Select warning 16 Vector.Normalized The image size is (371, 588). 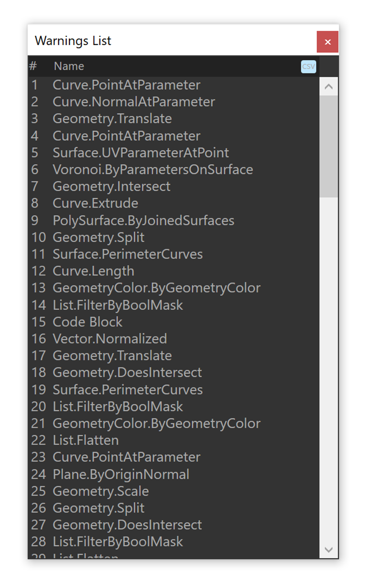pos(110,339)
